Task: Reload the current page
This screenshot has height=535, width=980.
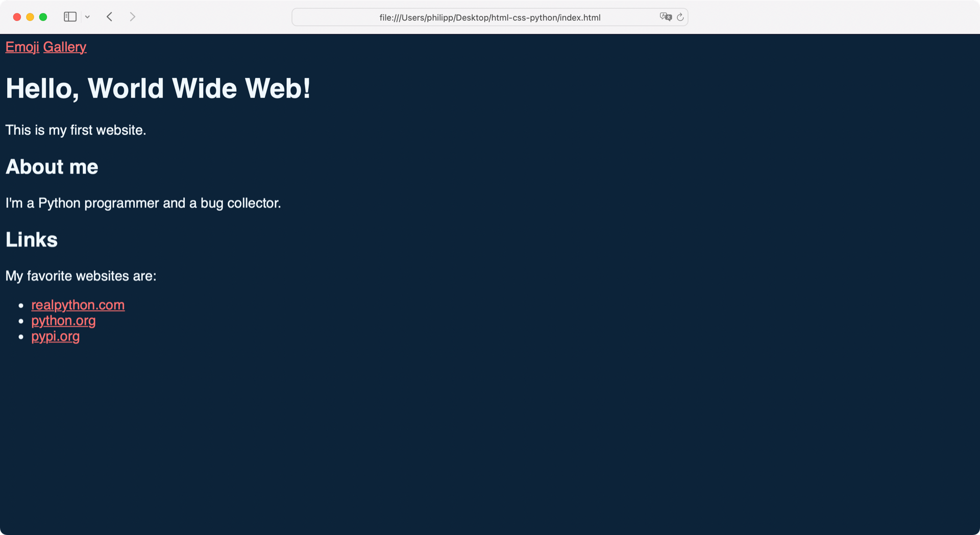Action: point(680,17)
